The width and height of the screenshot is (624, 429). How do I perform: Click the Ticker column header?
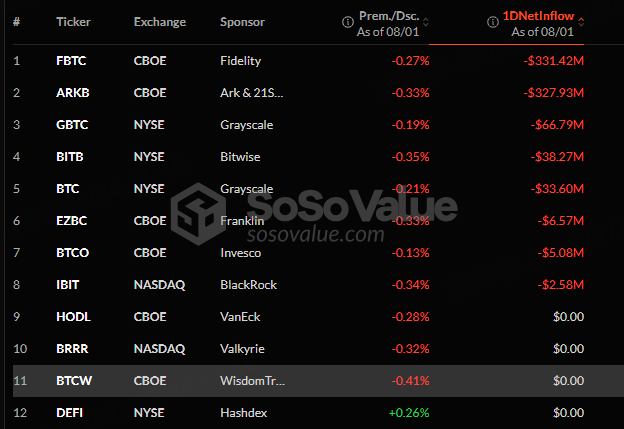(x=73, y=21)
